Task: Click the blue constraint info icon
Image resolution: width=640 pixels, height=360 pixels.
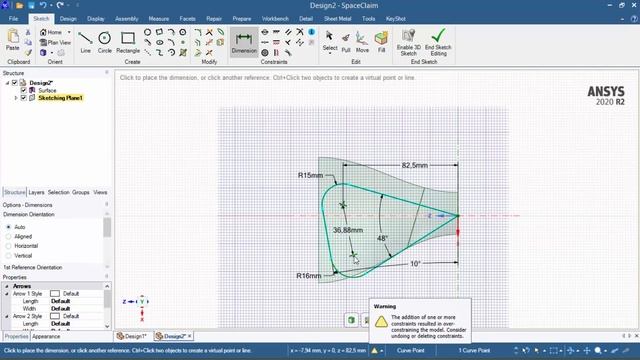Action: (311, 32)
